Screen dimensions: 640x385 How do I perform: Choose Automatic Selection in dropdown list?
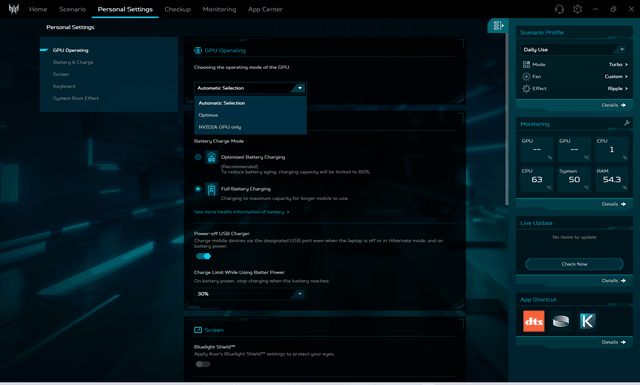point(250,103)
